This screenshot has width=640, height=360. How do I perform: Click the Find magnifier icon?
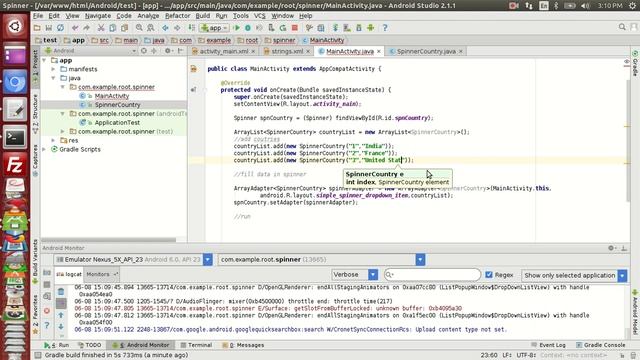point(139,28)
